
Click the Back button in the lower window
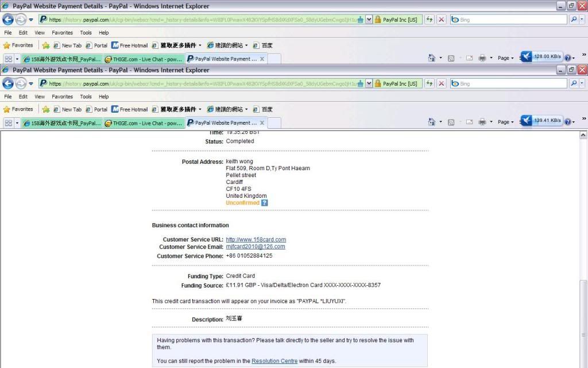(x=8, y=83)
